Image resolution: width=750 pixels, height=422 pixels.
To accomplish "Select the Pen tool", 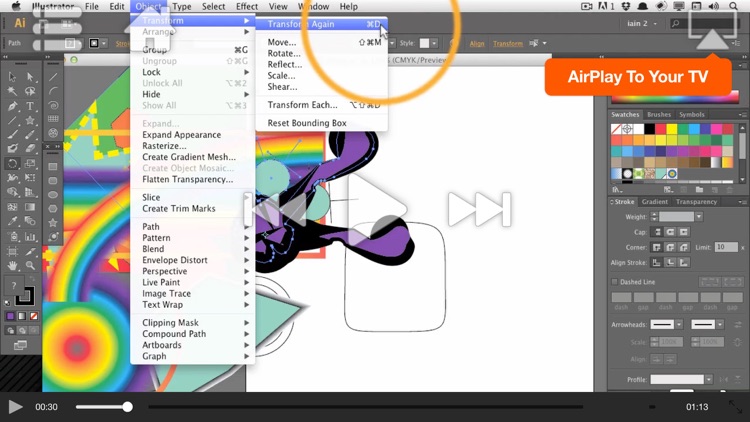I will [12, 106].
